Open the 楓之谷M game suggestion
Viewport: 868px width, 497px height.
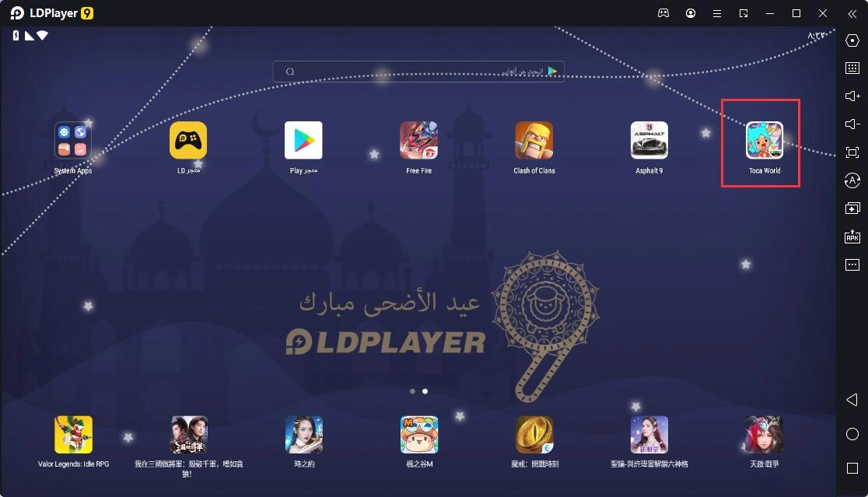pos(419,435)
